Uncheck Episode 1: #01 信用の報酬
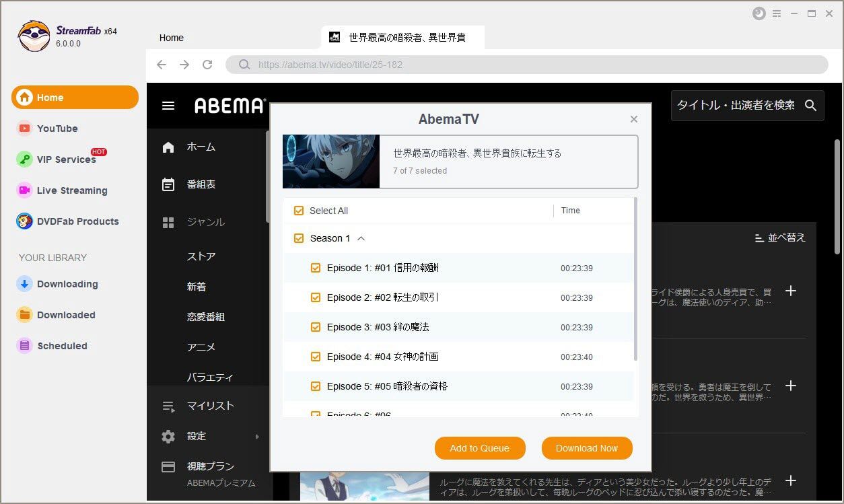This screenshot has height=504, width=844. (x=316, y=268)
